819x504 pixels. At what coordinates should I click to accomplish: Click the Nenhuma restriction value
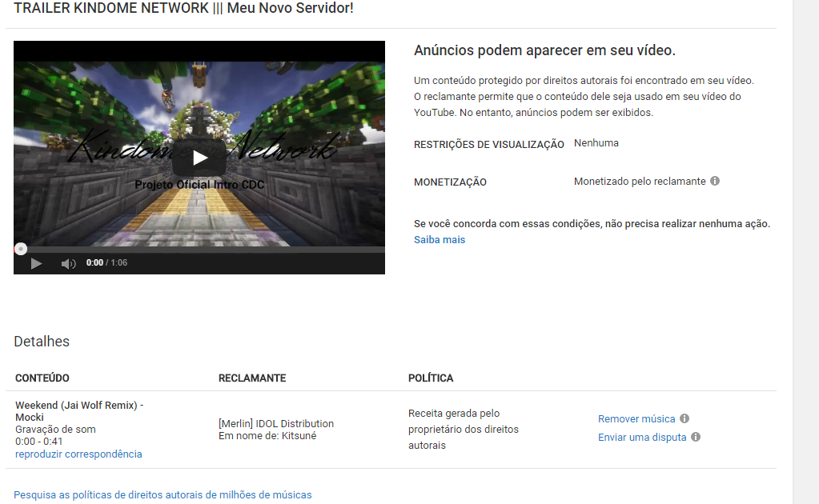(596, 143)
